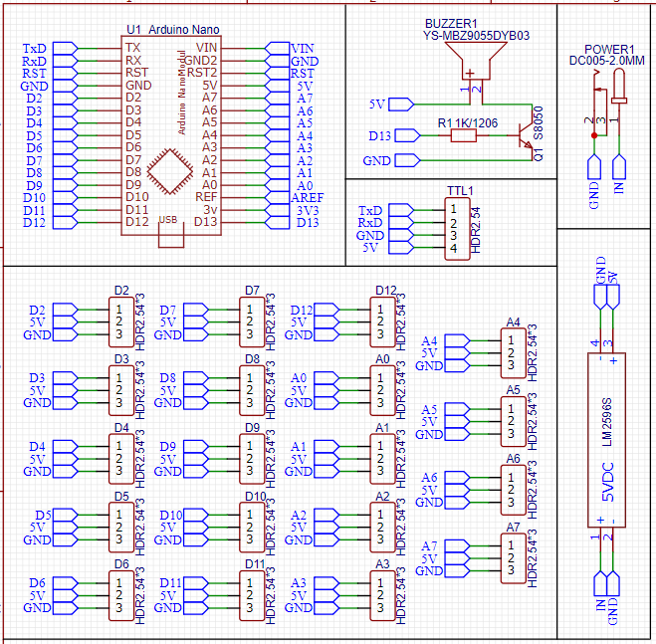Image resolution: width=656 pixels, height=644 pixels.
Task: Select the 'POWER1' designator text
Action: point(609,50)
